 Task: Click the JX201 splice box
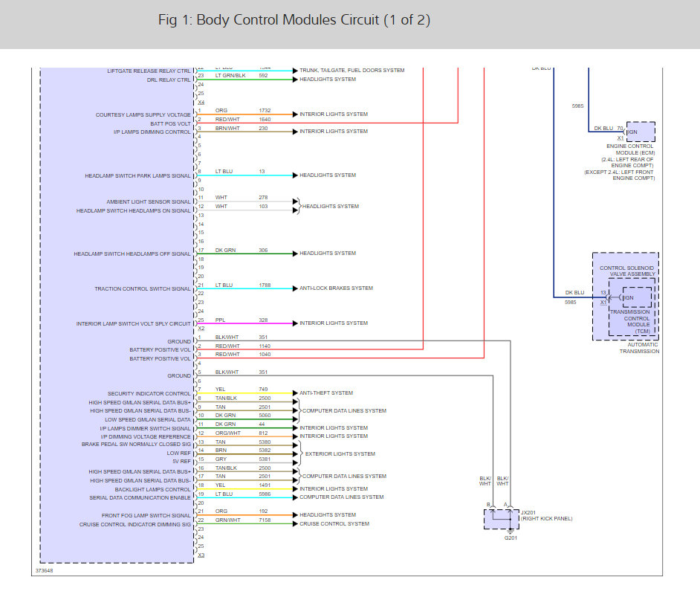[x=502, y=519]
